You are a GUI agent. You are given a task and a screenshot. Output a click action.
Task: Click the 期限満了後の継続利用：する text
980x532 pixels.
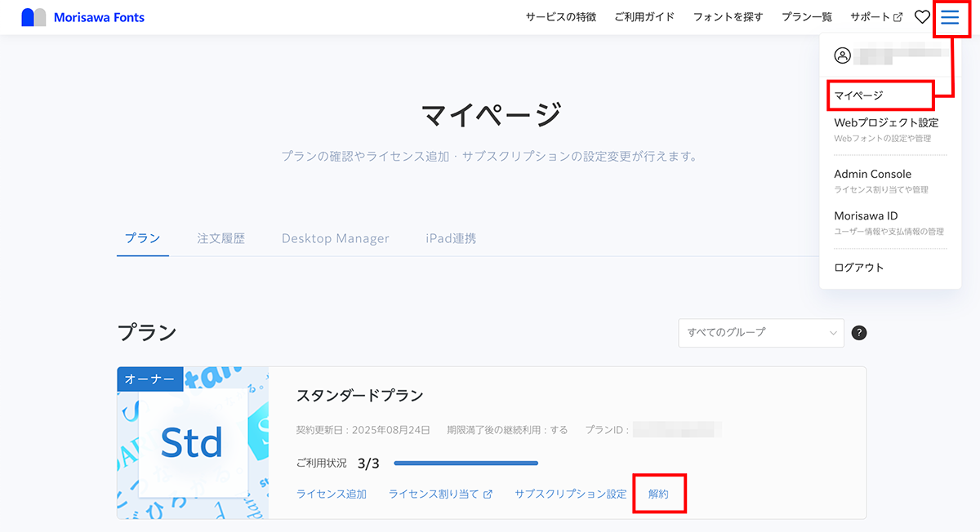507,429
